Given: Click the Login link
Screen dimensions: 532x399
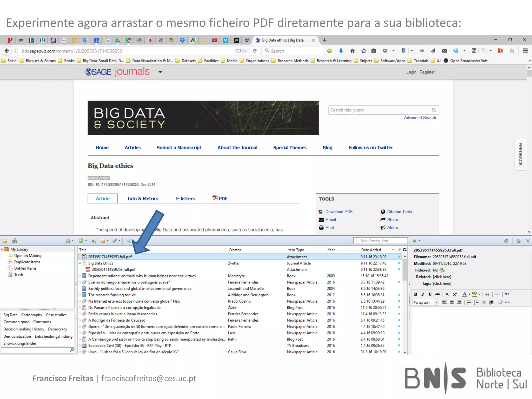Looking at the screenshot, I should [411, 72].
